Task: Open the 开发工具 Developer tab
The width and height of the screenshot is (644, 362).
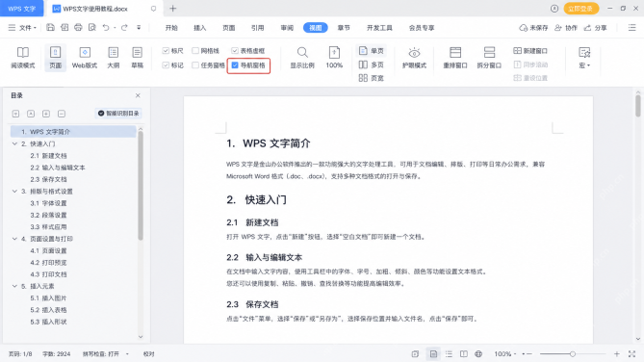Action: [x=379, y=28]
